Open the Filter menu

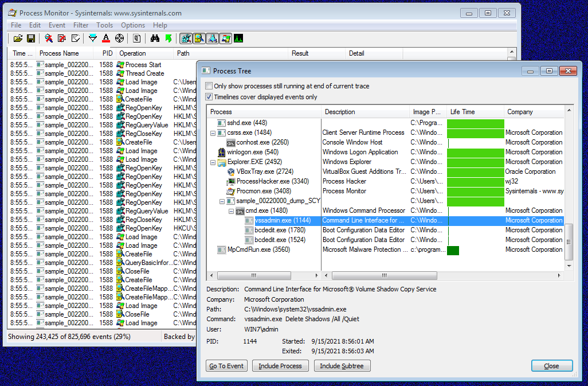click(81, 25)
